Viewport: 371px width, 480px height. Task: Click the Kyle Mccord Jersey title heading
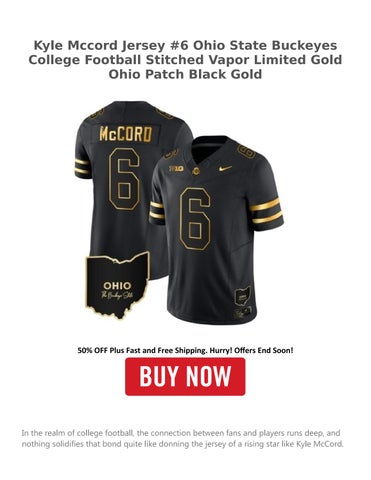[x=185, y=60]
